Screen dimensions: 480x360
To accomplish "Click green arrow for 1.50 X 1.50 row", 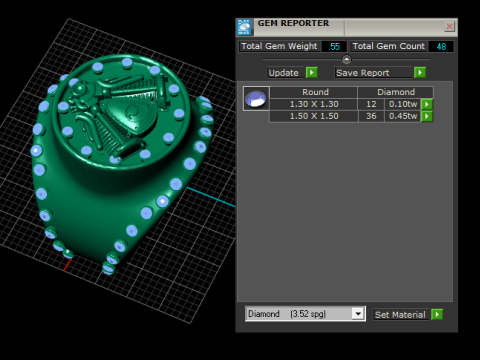I will point(427,116).
